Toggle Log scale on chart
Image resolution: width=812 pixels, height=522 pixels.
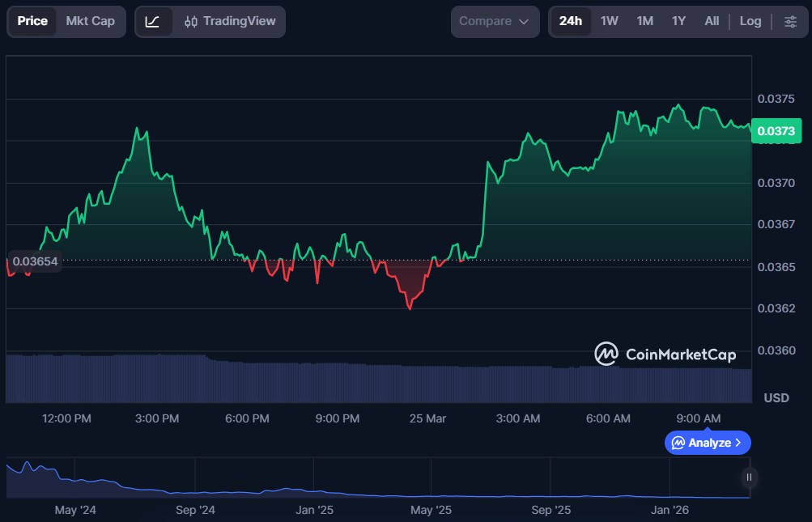coord(750,21)
